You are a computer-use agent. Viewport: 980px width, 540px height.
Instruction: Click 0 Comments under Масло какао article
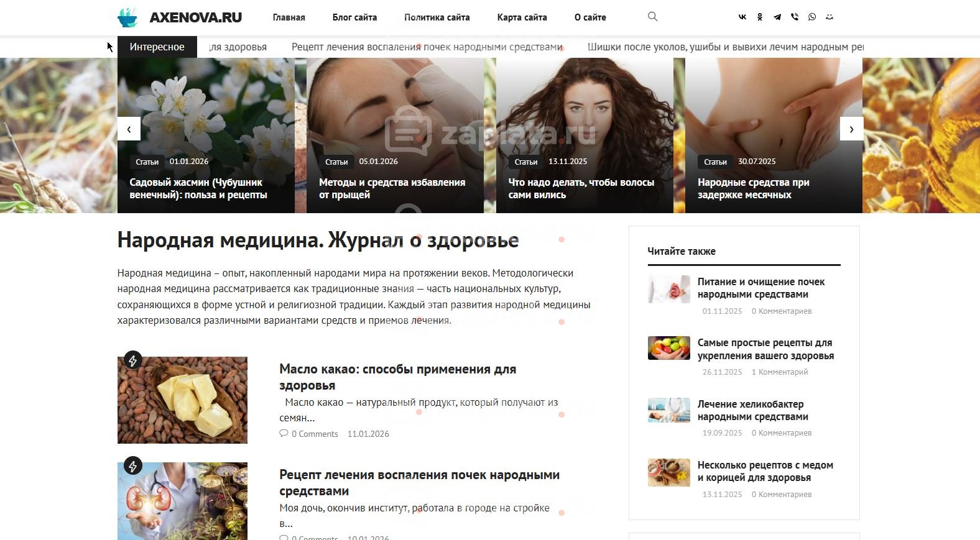coord(315,434)
